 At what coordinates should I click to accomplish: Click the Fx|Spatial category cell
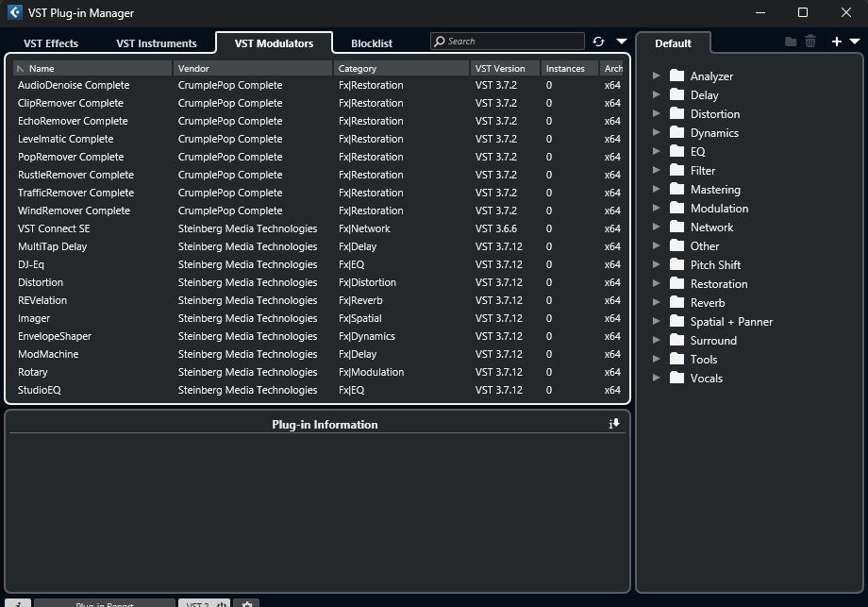tap(359, 318)
